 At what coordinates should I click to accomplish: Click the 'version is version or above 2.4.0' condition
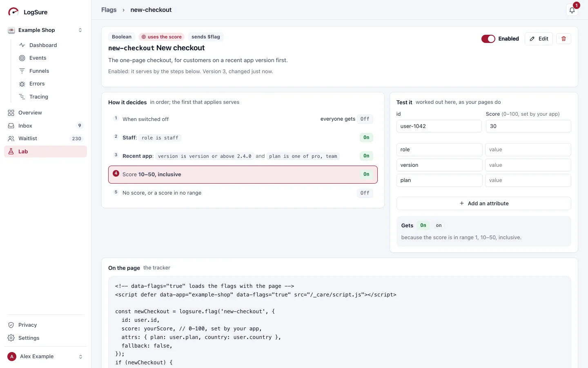point(205,156)
